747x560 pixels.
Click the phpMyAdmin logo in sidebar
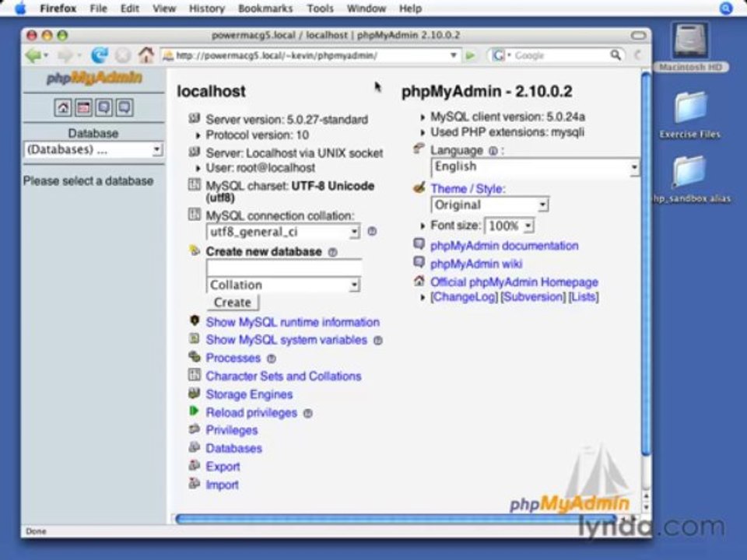[94, 78]
